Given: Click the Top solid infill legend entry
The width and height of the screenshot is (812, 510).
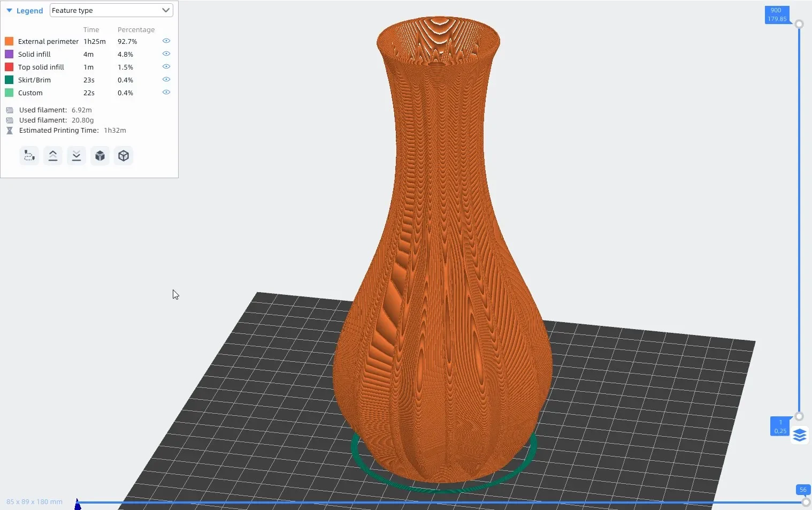Looking at the screenshot, I should 41,67.
